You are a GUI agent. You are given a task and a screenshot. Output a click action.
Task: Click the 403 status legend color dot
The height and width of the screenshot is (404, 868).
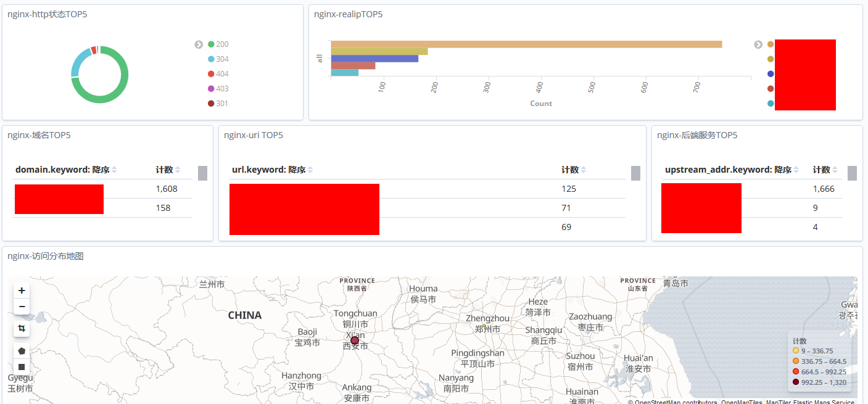pos(211,89)
